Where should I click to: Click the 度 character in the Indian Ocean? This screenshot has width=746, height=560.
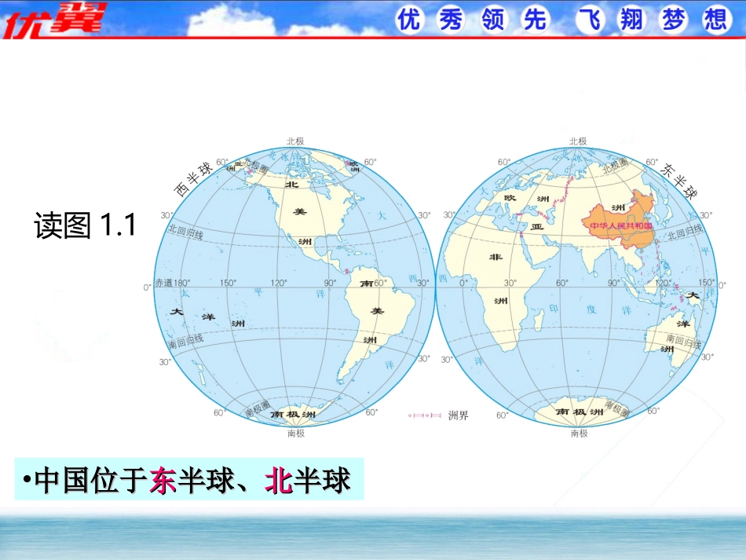(x=591, y=309)
